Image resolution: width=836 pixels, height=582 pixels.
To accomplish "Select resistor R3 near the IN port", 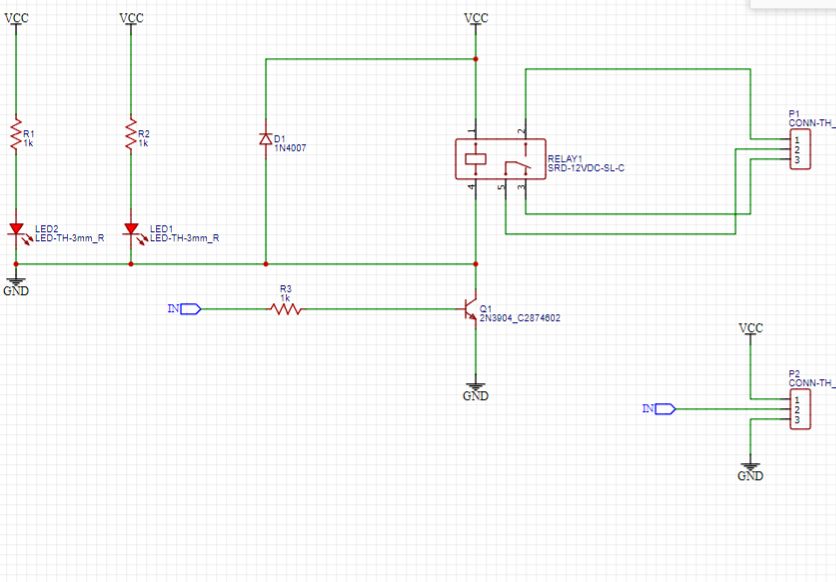I will (x=284, y=310).
